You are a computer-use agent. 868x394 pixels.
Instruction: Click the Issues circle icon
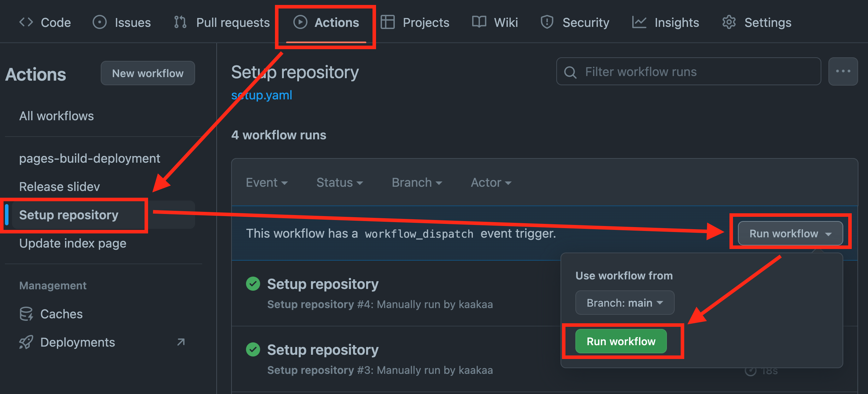pos(99,22)
